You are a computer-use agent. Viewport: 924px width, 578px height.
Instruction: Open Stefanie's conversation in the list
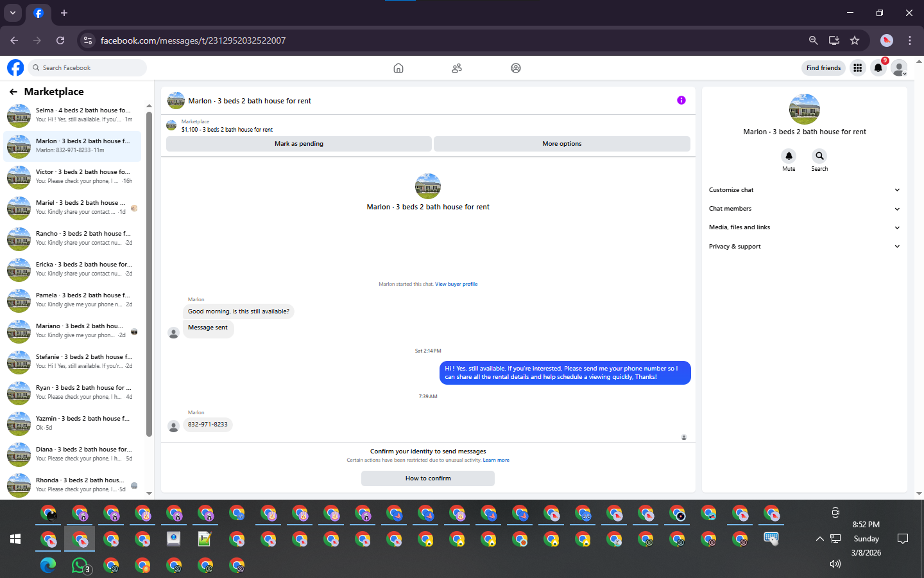click(73, 362)
